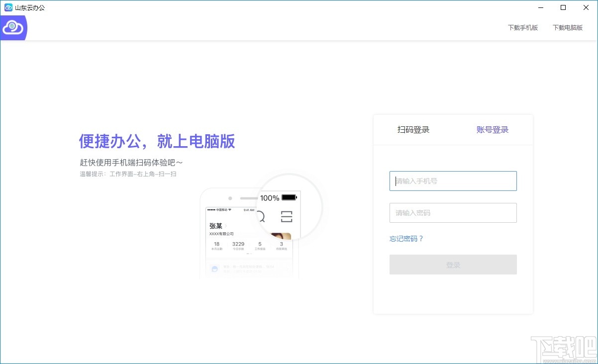The image size is (598, 364).
Task: Click the 中国移动 signal indicator in the mockup
Action: (x=220, y=210)
